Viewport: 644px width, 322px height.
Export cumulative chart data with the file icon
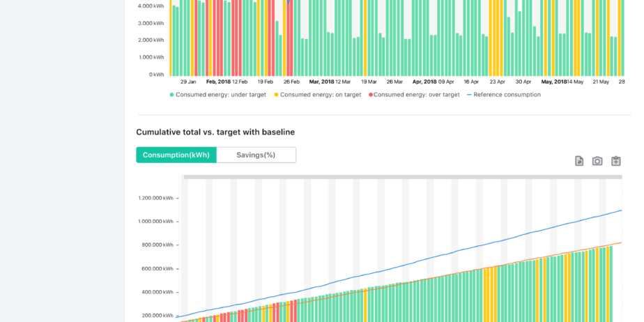tap(579, 161)
